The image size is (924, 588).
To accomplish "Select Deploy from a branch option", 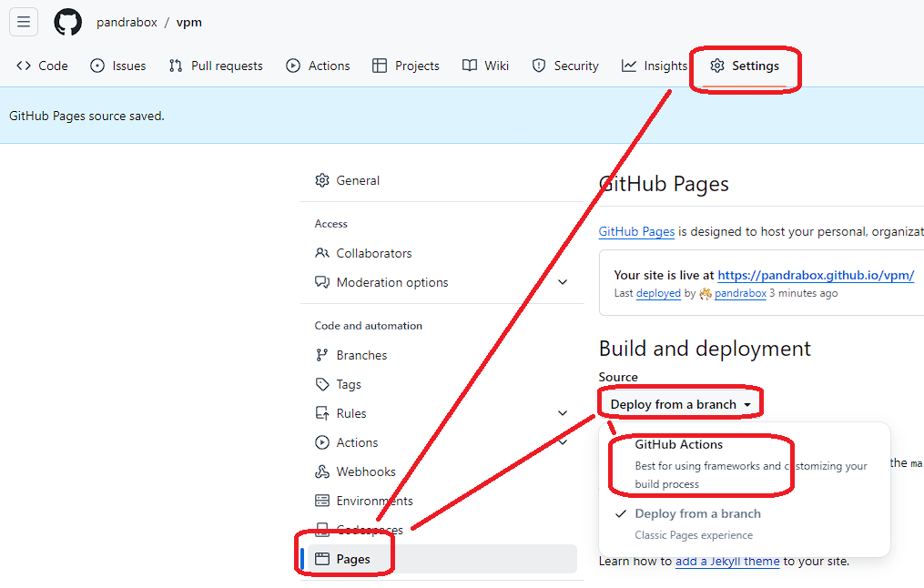I will point(697,514).
